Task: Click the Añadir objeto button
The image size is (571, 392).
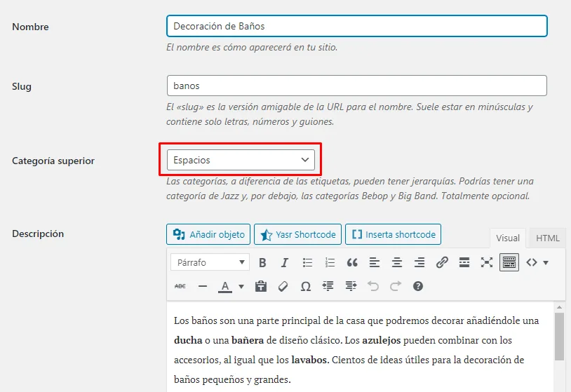Action: click(208, 234)
